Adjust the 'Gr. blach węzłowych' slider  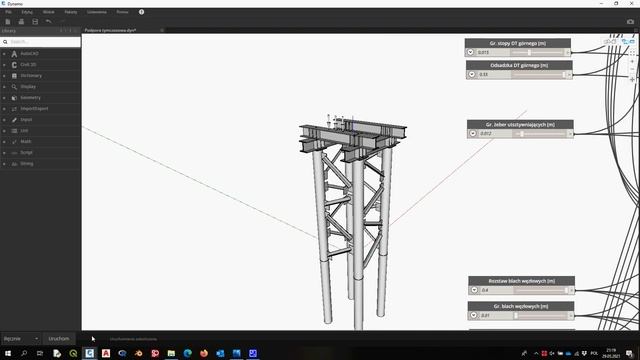(540, 315)
